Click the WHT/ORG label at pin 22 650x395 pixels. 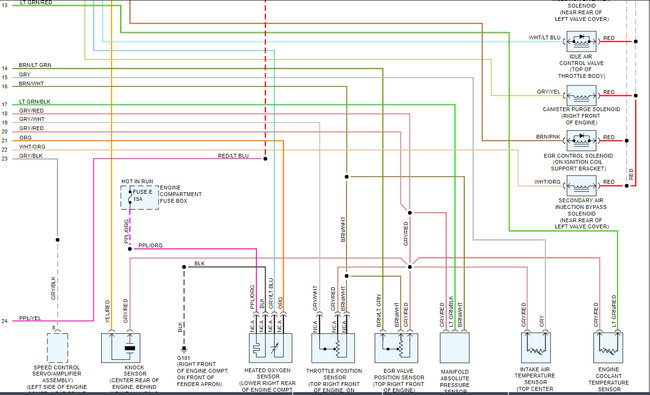(x=32, y=147)
